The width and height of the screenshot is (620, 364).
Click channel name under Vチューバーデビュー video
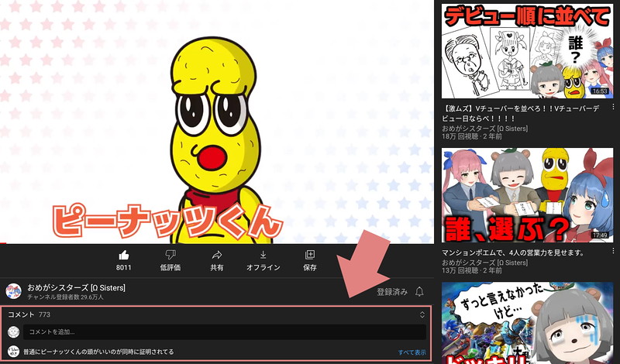click(x=485, y=129)
